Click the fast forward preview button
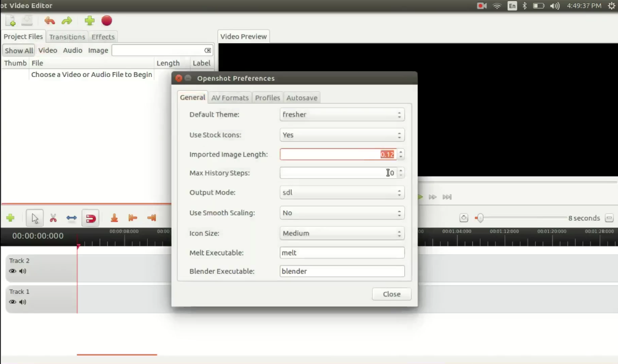The image size is (618, 364). [433, 197]
